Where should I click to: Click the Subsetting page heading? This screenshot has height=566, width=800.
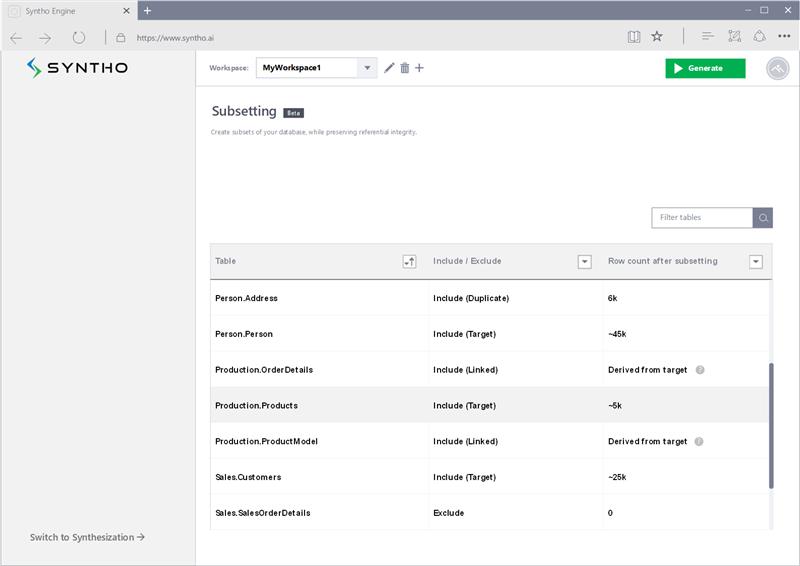[x=244, y=111]
